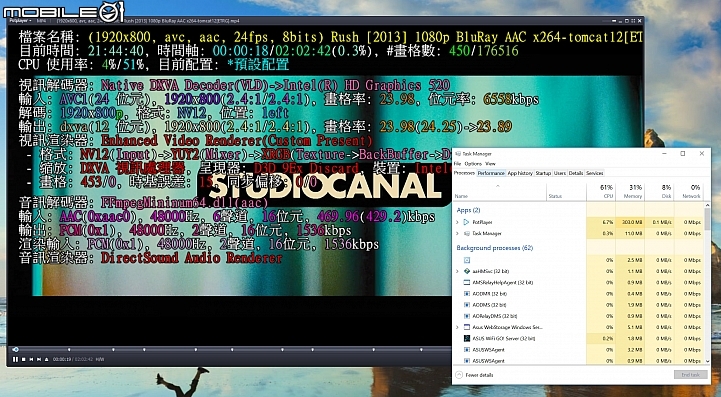Viewport: 721px width, 397px height.
Task: Sort processes by Status column
Action: (566, 192)
